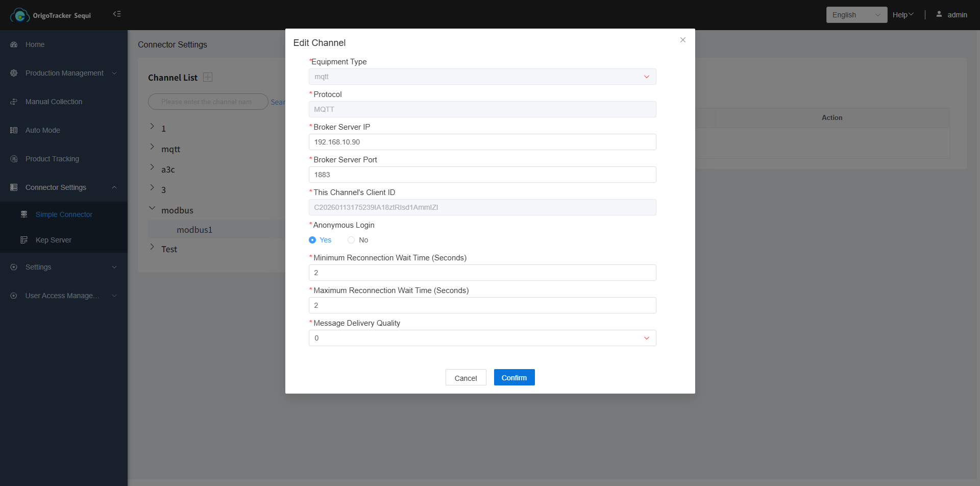Viewport: 980px width, 486px height.
Task: Expand the Production Management menu
Action: (x=64, y=73)
